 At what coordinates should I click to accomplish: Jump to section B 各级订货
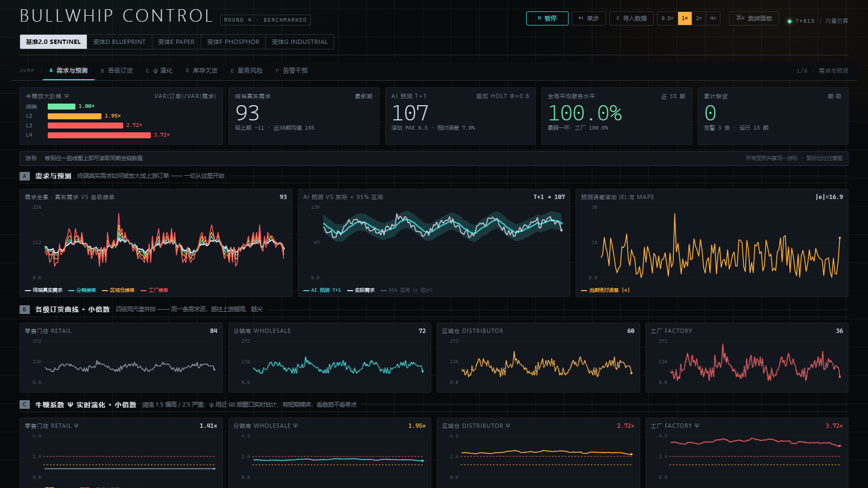(x=117, y=71)
